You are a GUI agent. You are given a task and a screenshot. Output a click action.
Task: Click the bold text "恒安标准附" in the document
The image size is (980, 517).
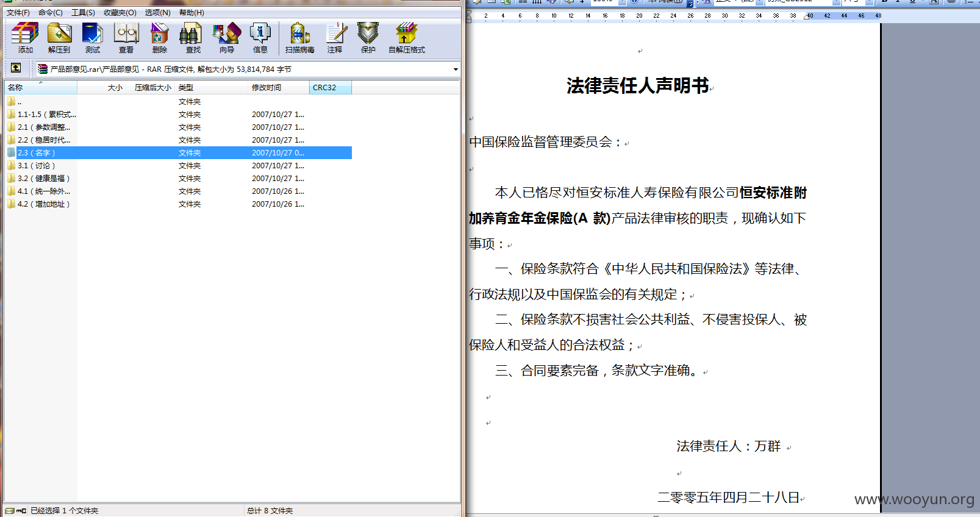(773, 193)
